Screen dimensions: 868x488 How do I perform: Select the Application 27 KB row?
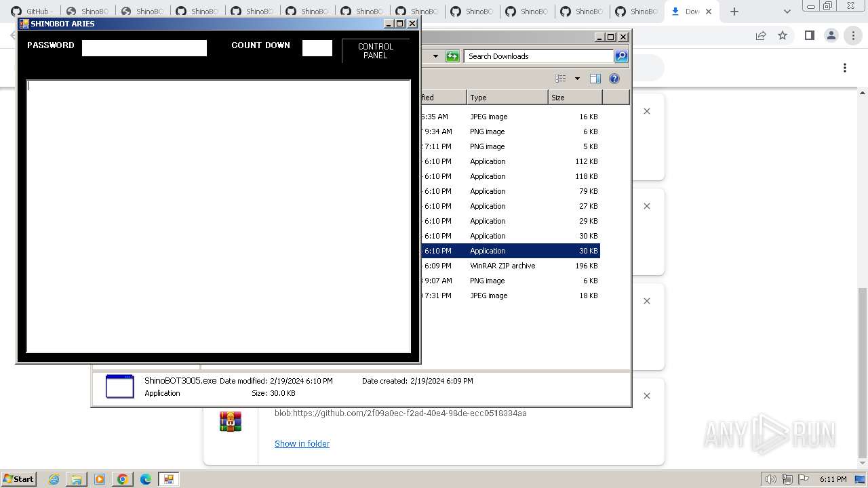(x=510, y=206)
